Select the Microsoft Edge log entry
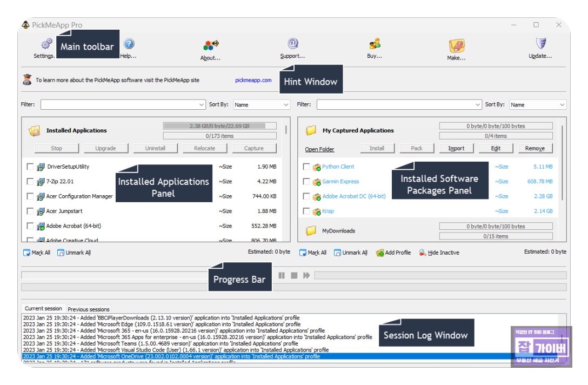Viewport: 588px width, 385px height. 162,324
